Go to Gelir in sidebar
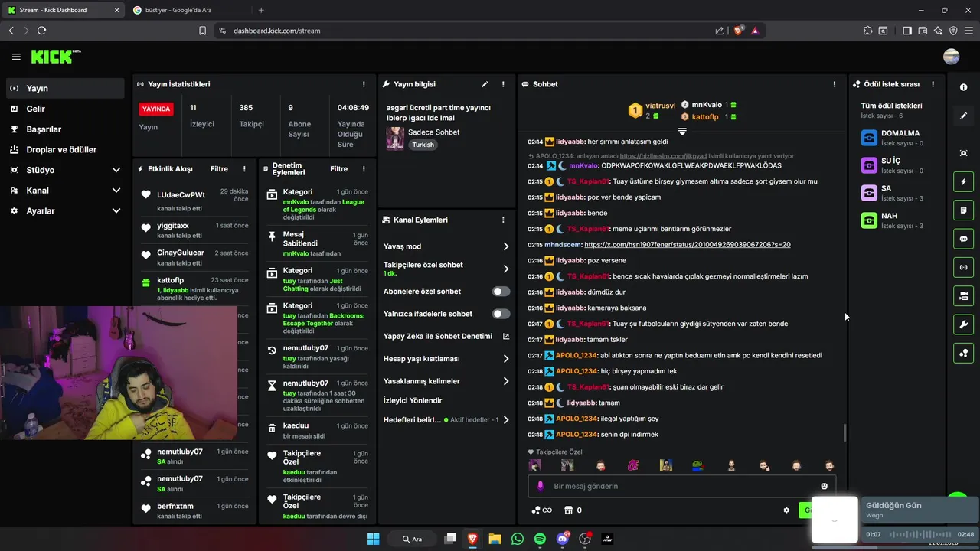 click(x=65, y=109)
